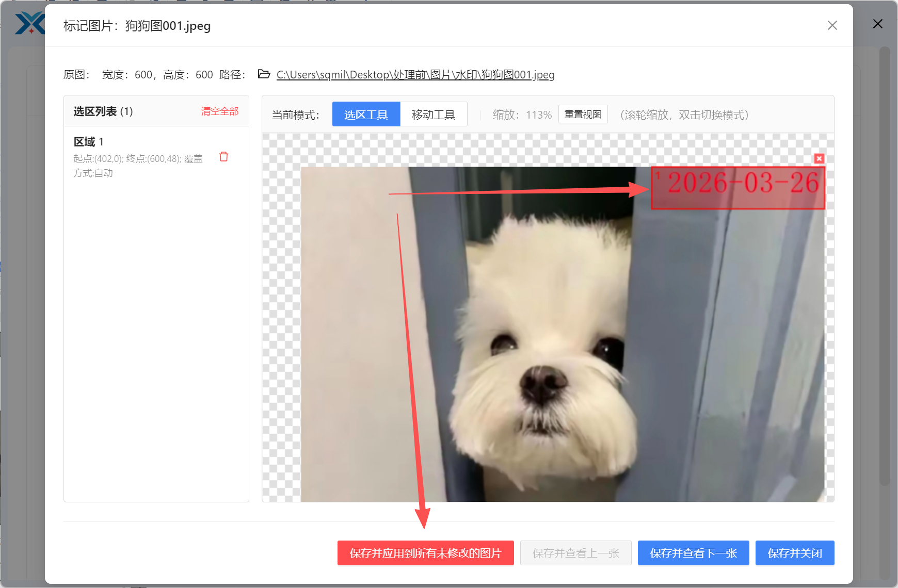Click the 113% zoom value
898x588 pixels.
[x=537, y=115]
